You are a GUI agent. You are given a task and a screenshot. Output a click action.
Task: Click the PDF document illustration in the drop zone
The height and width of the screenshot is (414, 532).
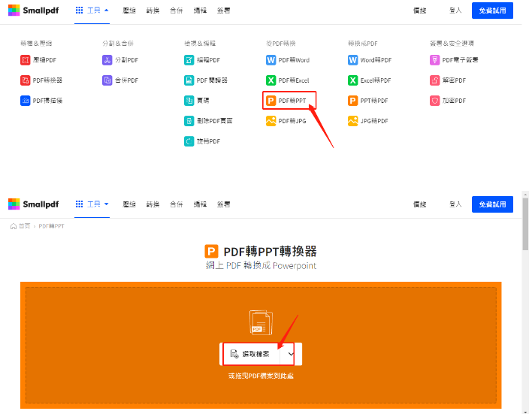coord(261,322)
